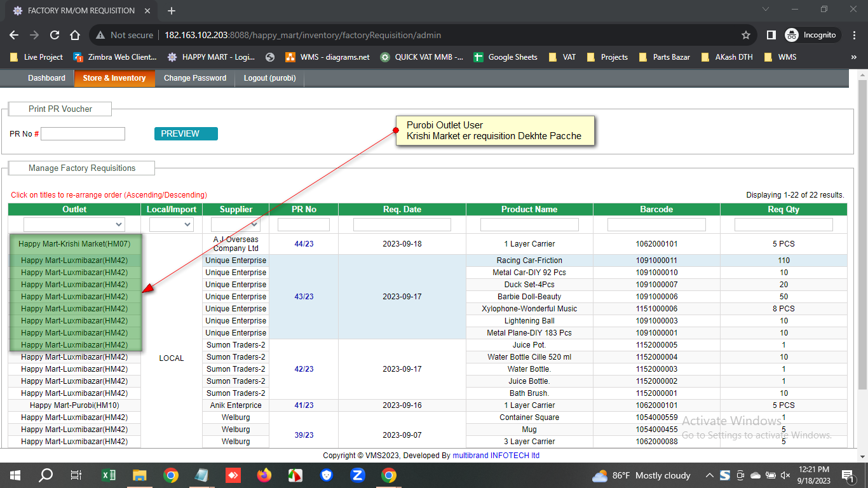The image size is (868, 488).
Task: Open the Store & Inventory menu
Action: [x=114, y=78]
